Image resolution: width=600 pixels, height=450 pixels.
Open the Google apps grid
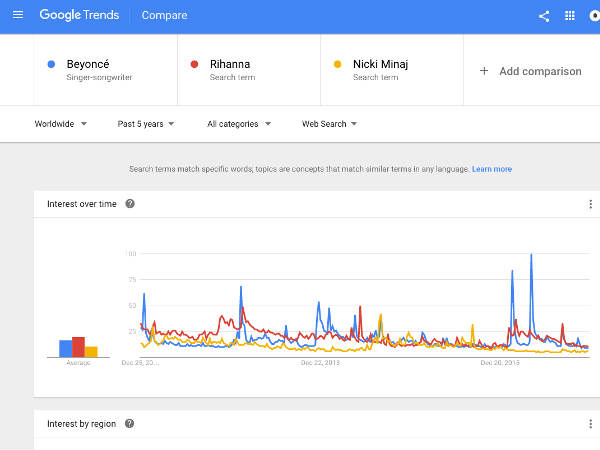pyautogui.click(x=570, y=16)
